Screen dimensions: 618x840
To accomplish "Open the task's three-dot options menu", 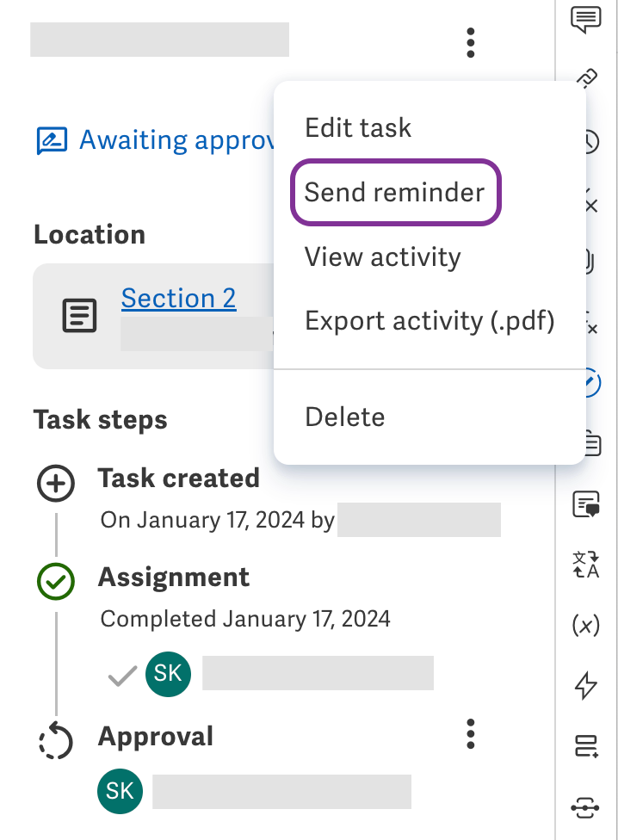I will coord(470,43).
